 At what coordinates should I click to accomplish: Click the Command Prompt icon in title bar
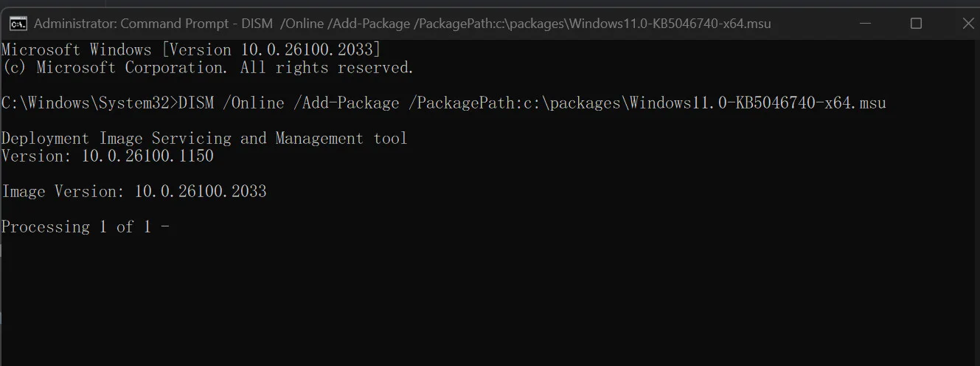coord(18,23)
